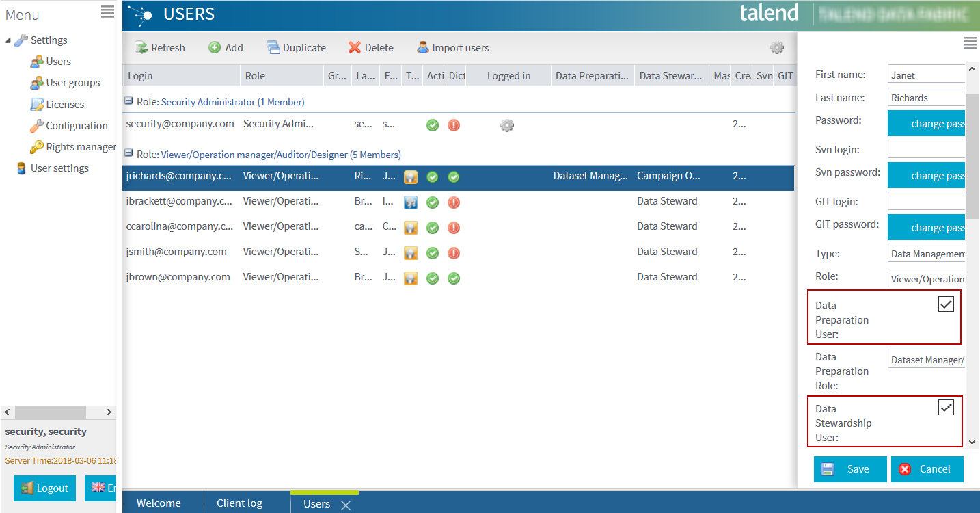980x513 pixels.
Task: Open the Type dropdown field
Action: tap(927, 254)
